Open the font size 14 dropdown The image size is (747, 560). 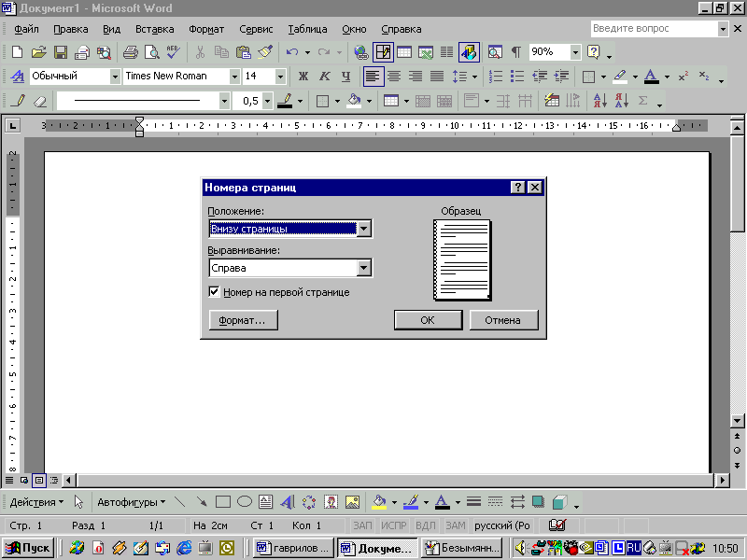pos(281,77)
